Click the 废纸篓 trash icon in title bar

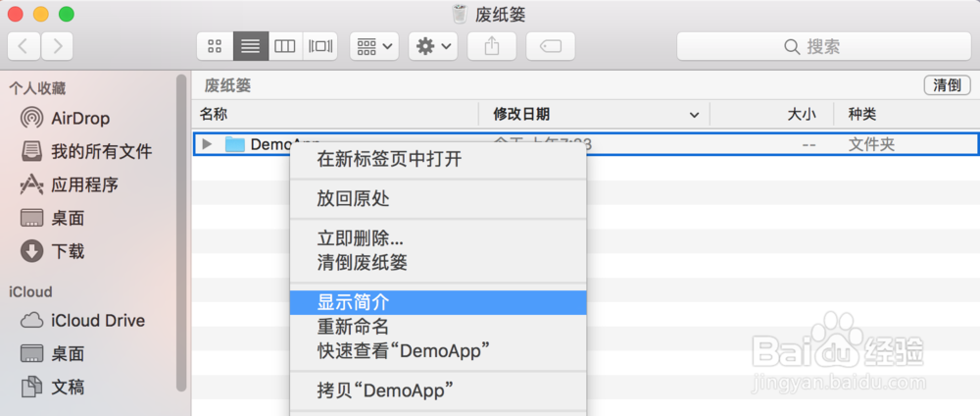460,14
